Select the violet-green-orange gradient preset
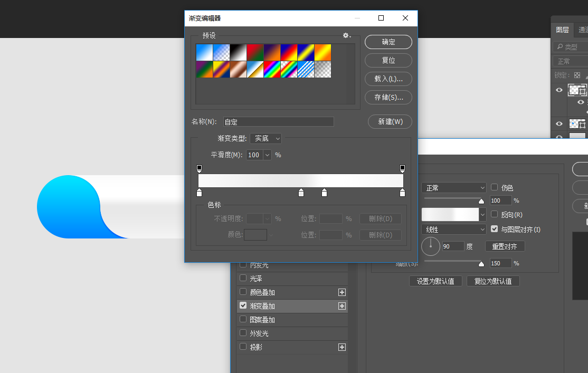This screenshot has height=373, width=588. (204, 69)
